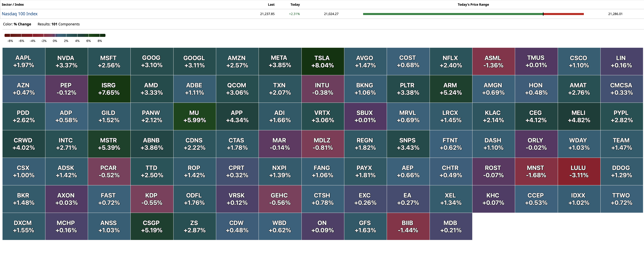This screenshot has width=644, height=272.
Task: Click the % Change color legend bar
Action: point(55,35)
